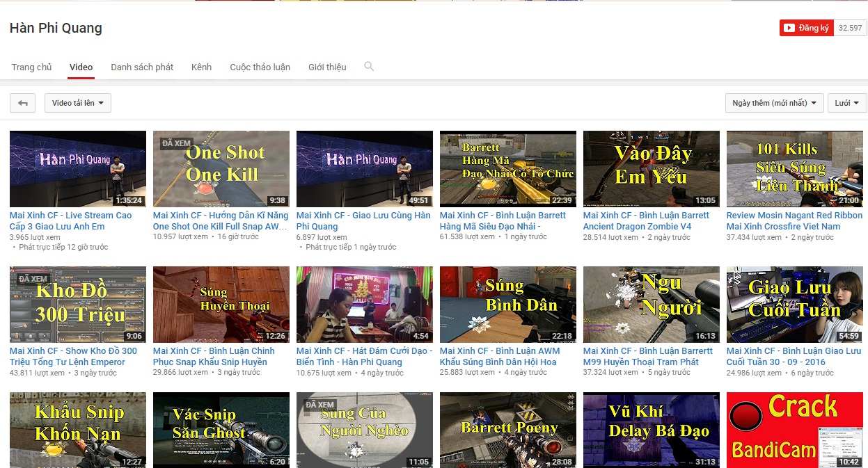Screen dimensions: 868x468
Task: Click the Kho Đồ 300 Triệu thumbnail
Action: tap(77, 302)
